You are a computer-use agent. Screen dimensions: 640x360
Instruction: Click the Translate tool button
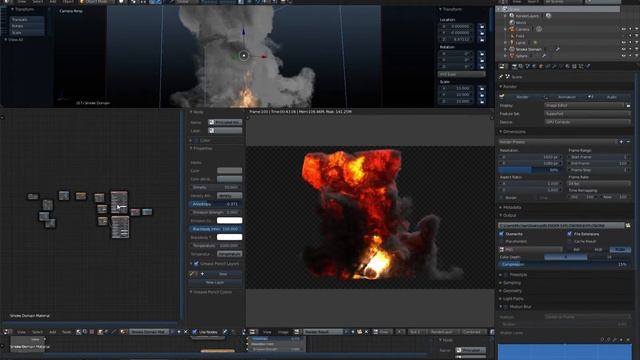coord(27,19)
